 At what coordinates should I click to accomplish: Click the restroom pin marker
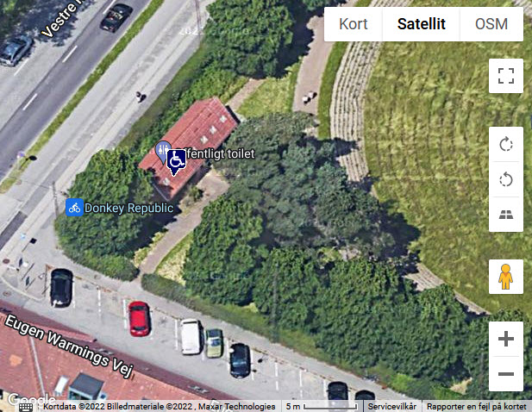162,151
